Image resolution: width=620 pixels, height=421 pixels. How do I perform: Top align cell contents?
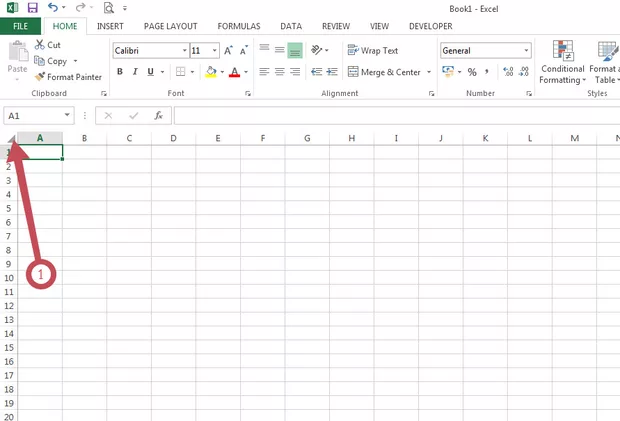[x=264, y=49]
